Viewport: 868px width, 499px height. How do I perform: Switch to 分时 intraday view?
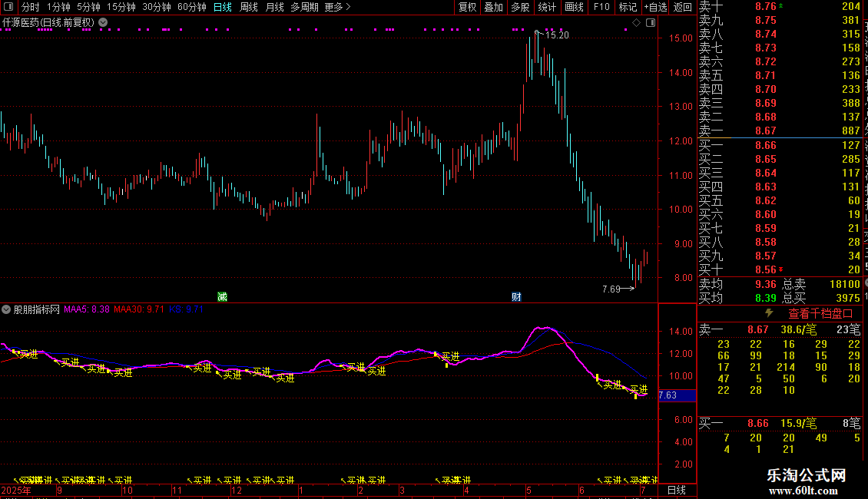click(31, 7)
